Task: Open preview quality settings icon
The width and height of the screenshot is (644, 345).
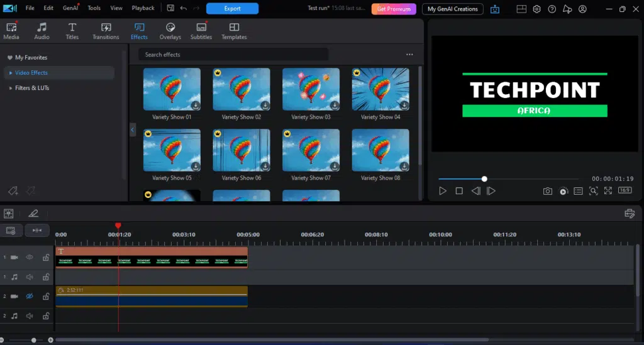Action: [x=563, y=191]
